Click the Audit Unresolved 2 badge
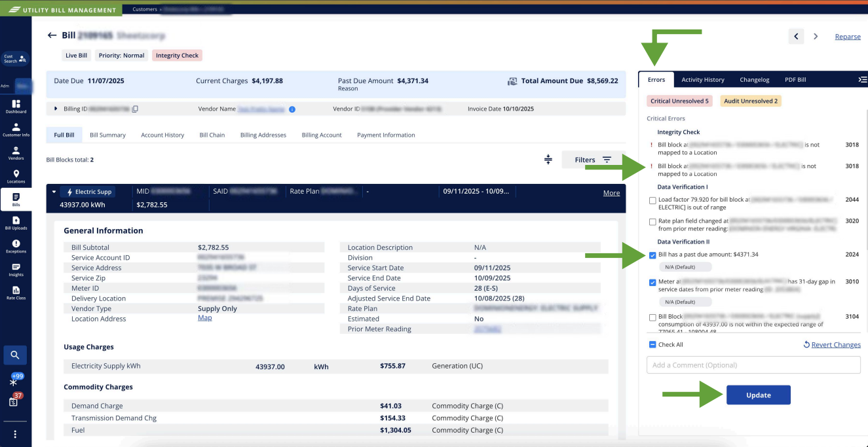The image size is (868, 447). click(749, 101)
